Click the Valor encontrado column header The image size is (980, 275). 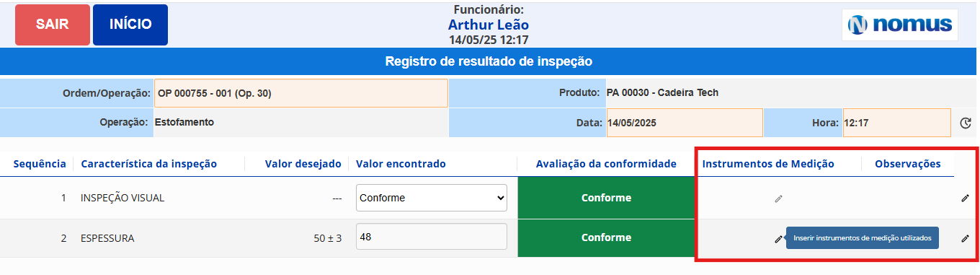(x=401, y=164)
